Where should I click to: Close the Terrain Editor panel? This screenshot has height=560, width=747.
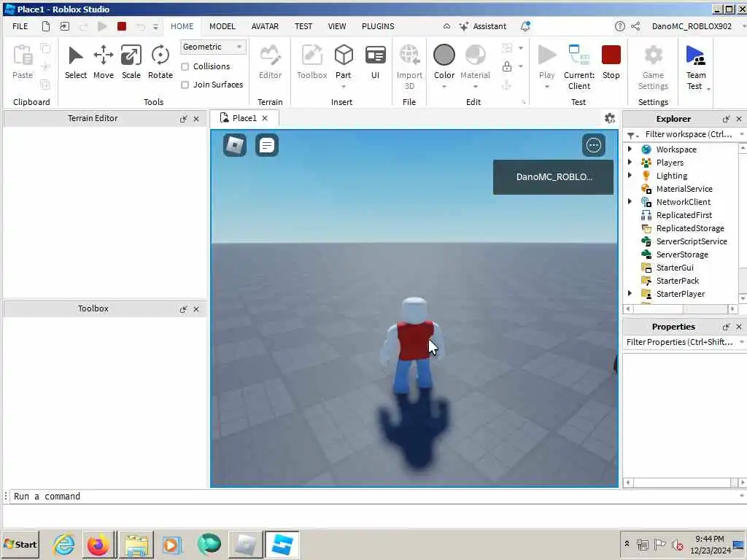point(196,119)
